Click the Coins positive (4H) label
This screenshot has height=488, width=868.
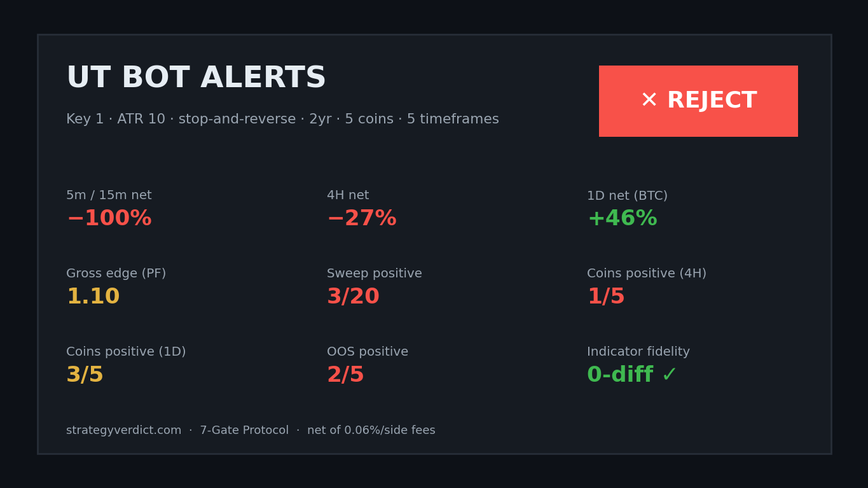coord(647,274)
